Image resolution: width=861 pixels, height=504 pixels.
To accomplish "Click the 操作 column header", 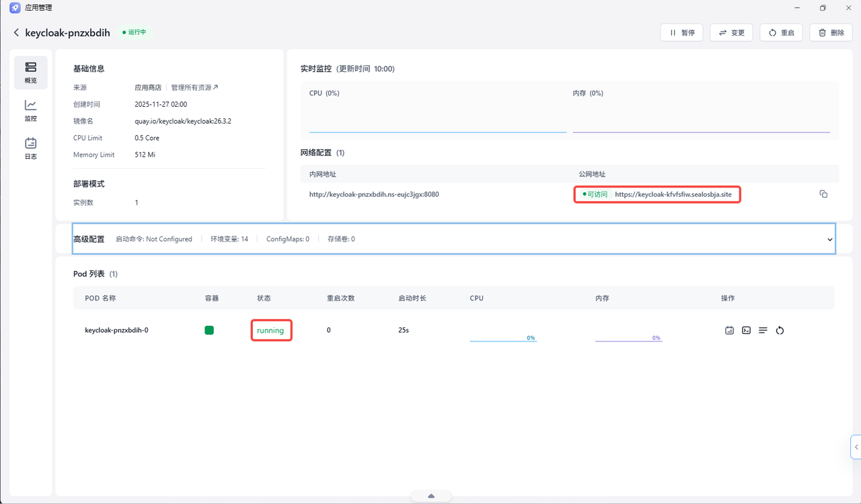I will click(728, 298).
